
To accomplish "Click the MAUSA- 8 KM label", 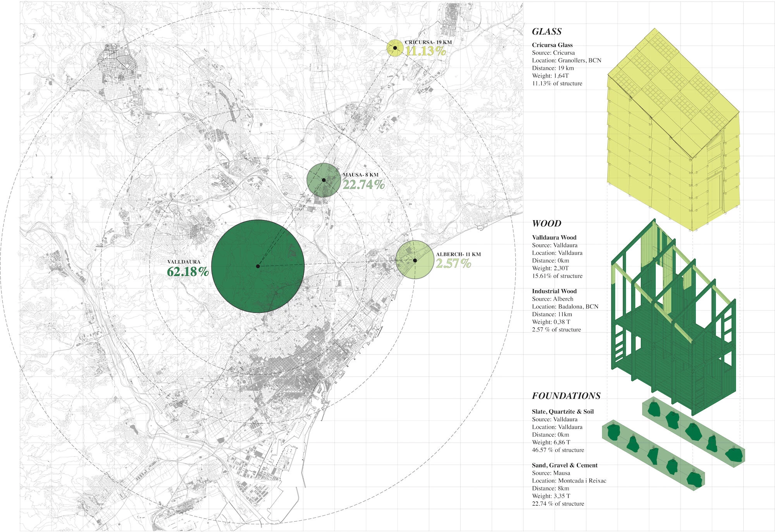I will 360,175.
